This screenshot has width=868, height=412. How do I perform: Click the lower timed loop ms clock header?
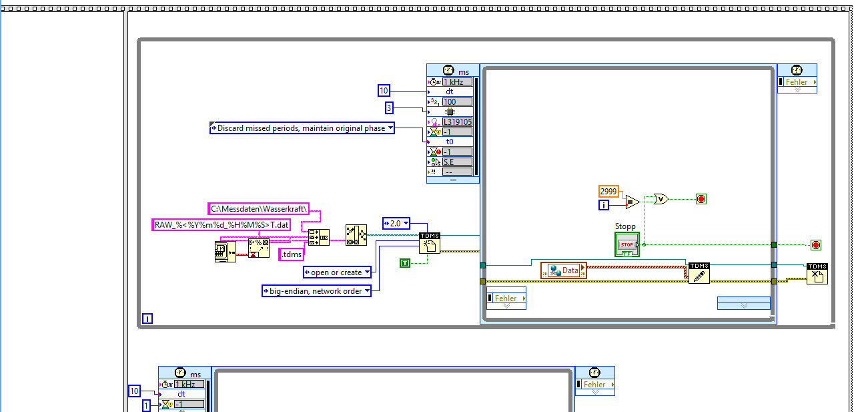tap(185, 373)
